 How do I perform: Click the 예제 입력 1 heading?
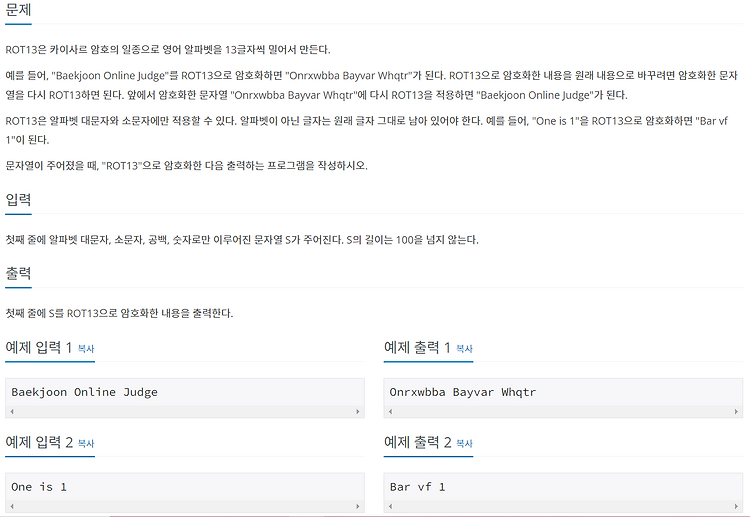39,347
